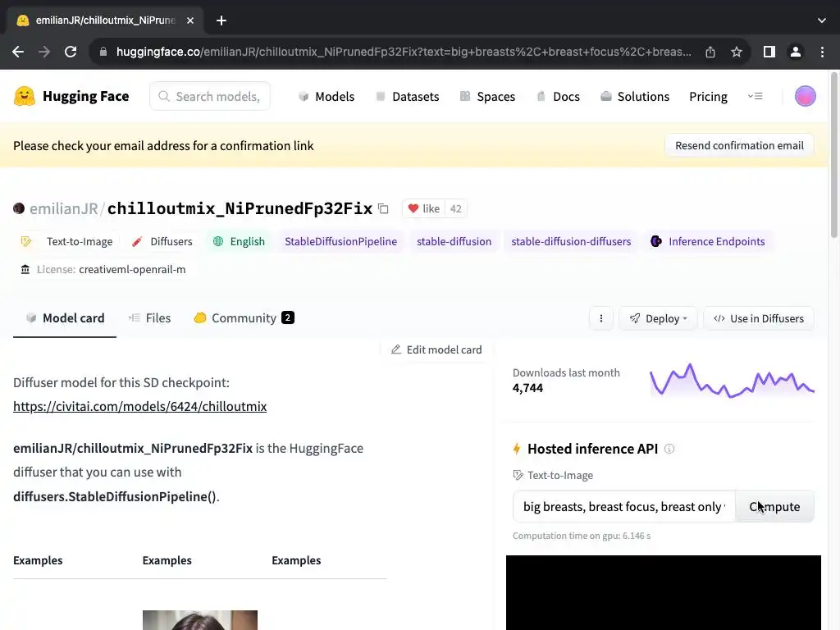Open a new tab with the plus icon
This screenshot has width=840, height=630.
221,21
